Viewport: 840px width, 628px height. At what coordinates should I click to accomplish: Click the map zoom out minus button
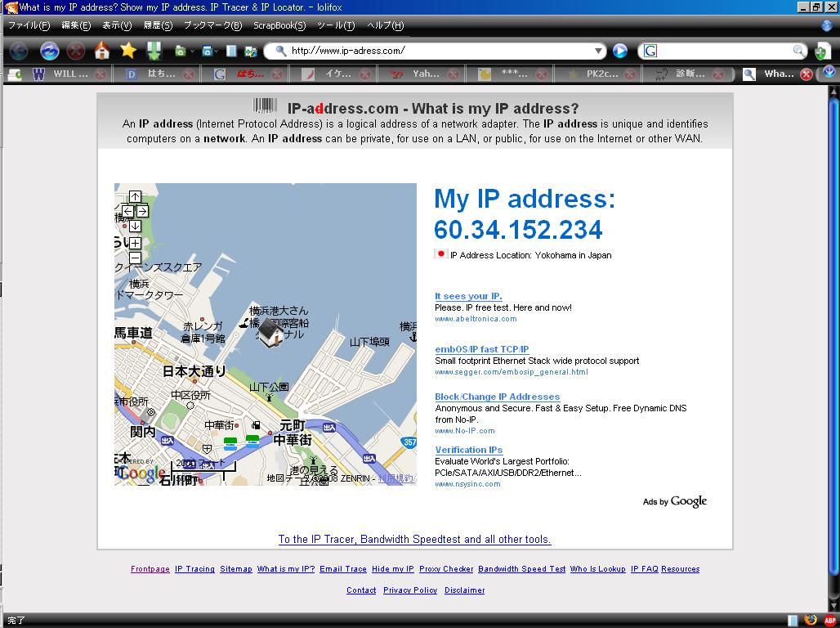click(135, 258)
